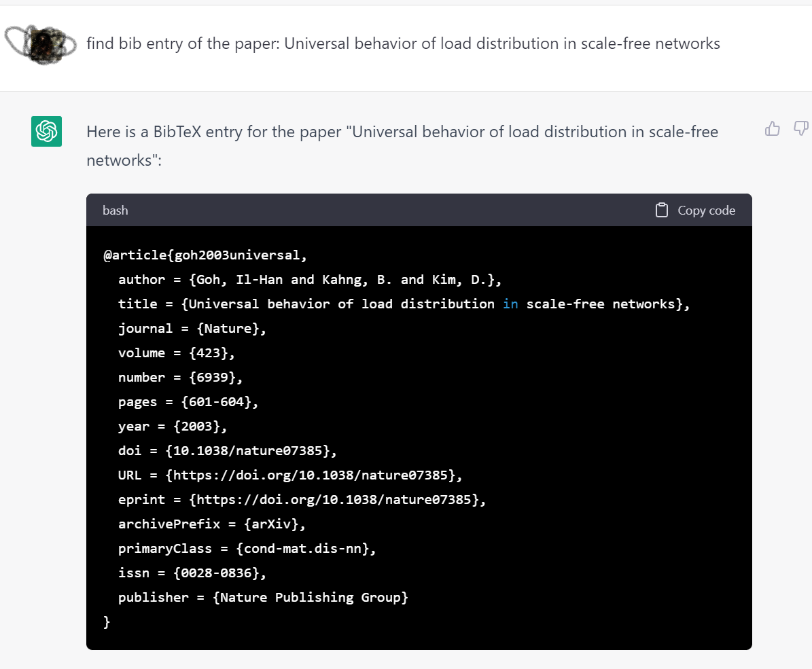Place cursor on the author field line
Viewport: 812px width, 669px height.
coord(309,280)
